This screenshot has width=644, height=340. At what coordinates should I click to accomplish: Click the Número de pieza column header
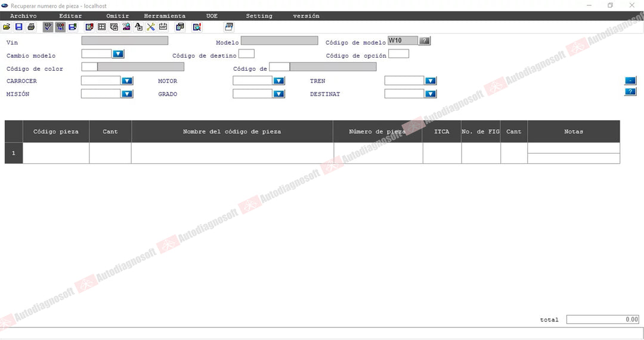point(378,132)
